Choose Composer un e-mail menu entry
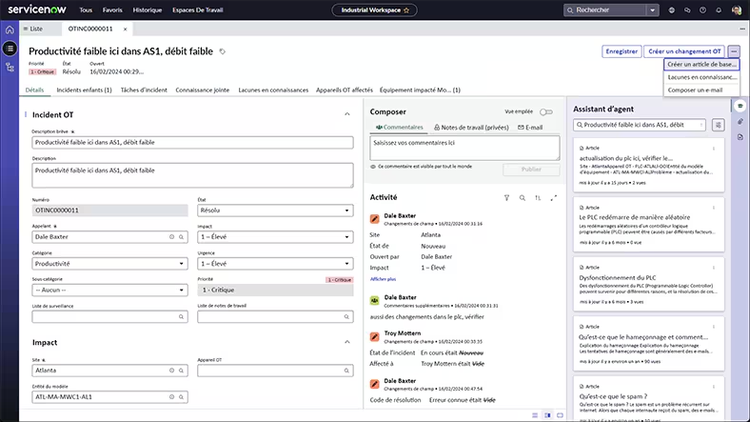Viewport: 750px width, 422px height. point(702,90)
